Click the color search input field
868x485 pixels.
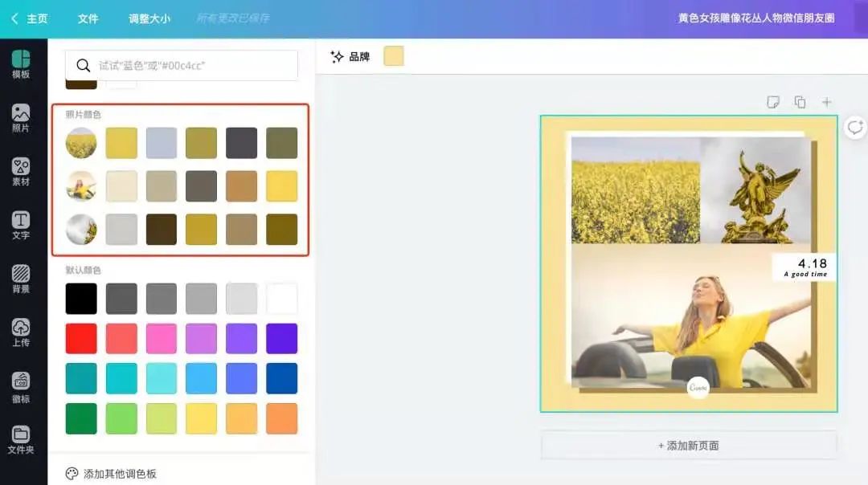pos(193,66)
